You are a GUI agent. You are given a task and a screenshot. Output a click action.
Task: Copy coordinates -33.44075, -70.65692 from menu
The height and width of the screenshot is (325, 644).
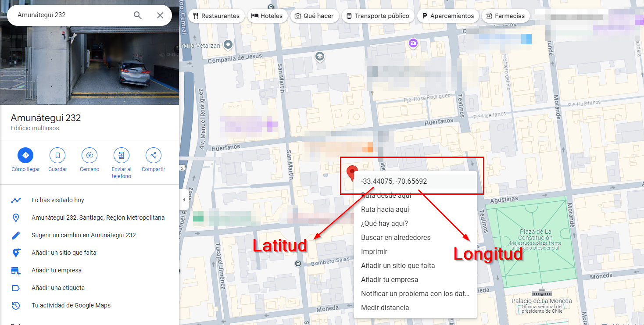coord(415,181)
